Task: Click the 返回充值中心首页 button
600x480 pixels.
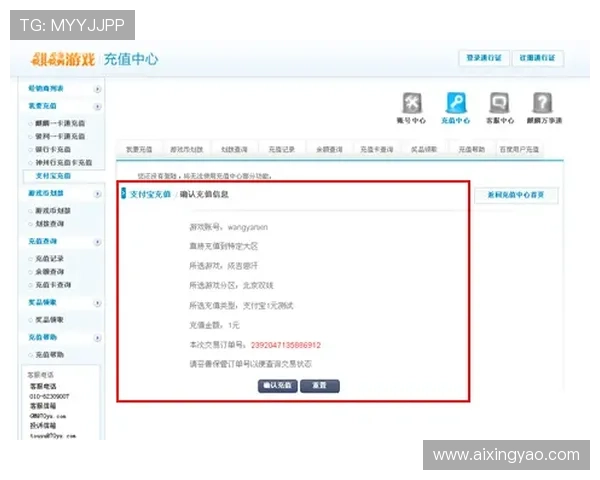Action: click(x=516, y=195)
